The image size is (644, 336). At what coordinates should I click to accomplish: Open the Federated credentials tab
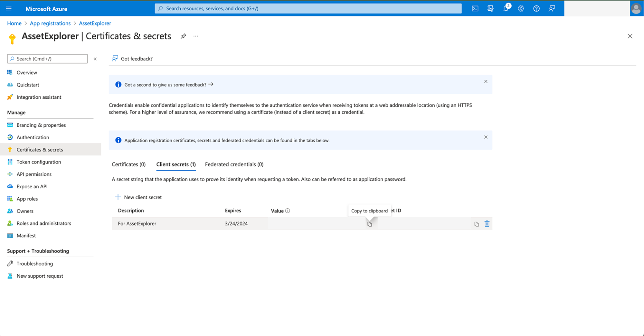tap(234, 164)
